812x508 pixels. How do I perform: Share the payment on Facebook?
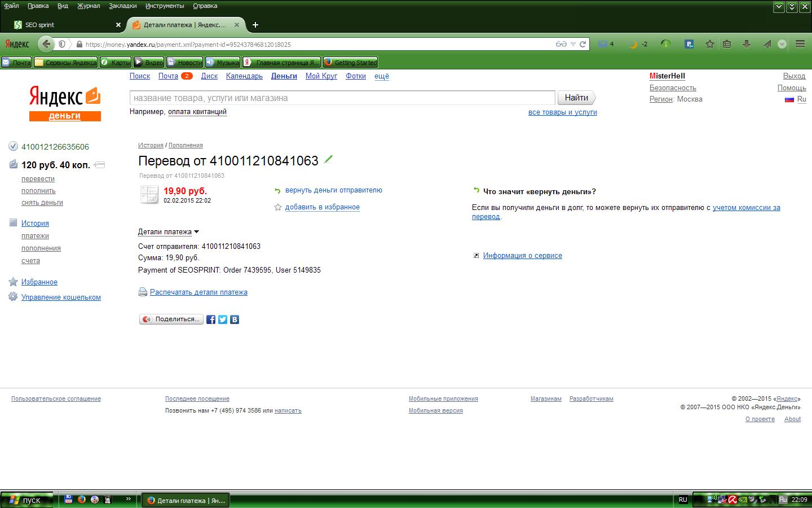pos(211,319)
